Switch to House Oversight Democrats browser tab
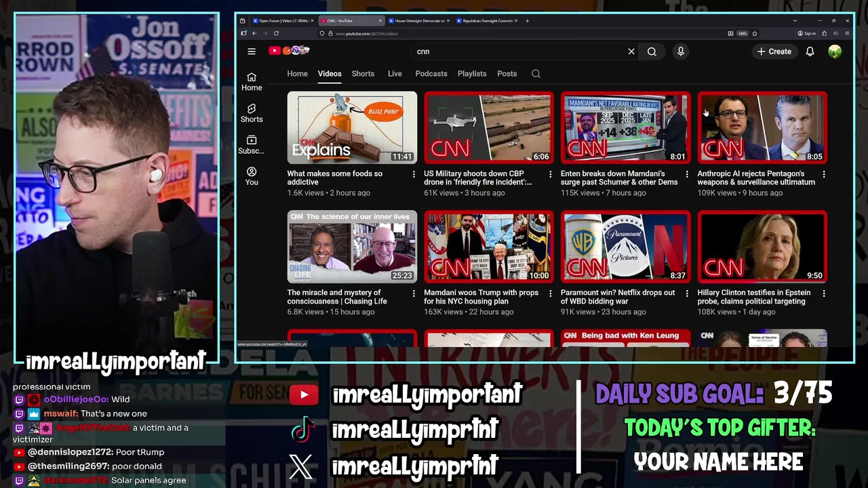868x488 pixels. pos(418,21)
